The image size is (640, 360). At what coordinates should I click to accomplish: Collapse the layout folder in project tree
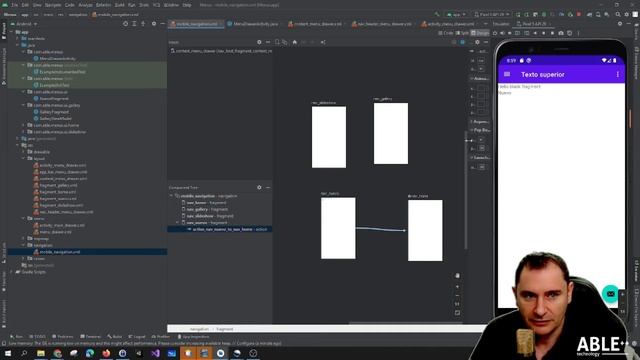click(24, 158)
